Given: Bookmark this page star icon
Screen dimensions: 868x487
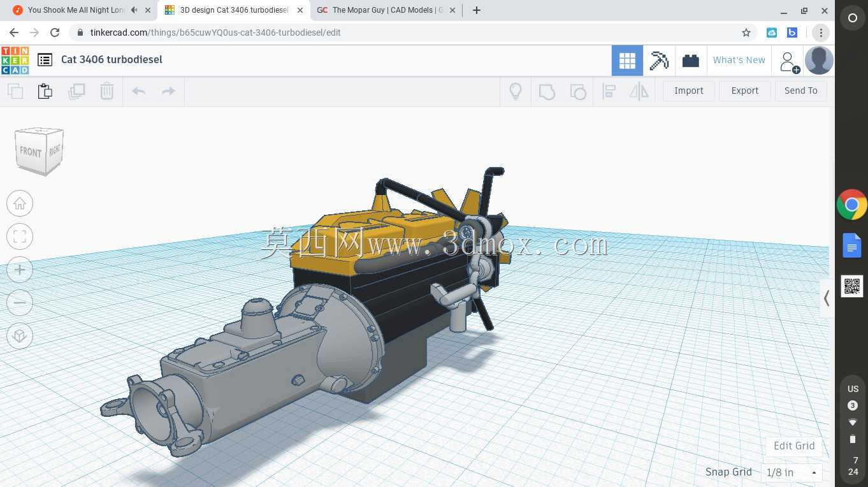Looking at the screenshot, I should pos(746,33).
